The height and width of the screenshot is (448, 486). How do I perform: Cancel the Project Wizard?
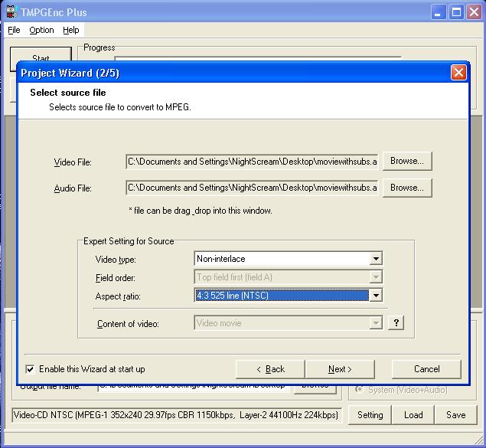[426, 369]
